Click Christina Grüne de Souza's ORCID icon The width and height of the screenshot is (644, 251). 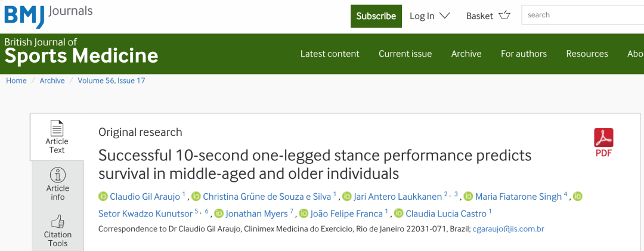coord(196,196)
